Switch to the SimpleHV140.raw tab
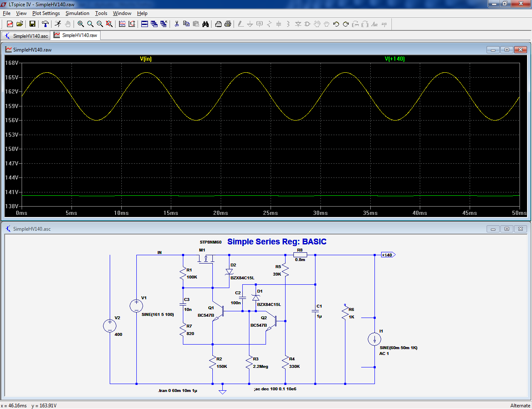This screenshot has width=532, height=409. [x=75, y=35]
